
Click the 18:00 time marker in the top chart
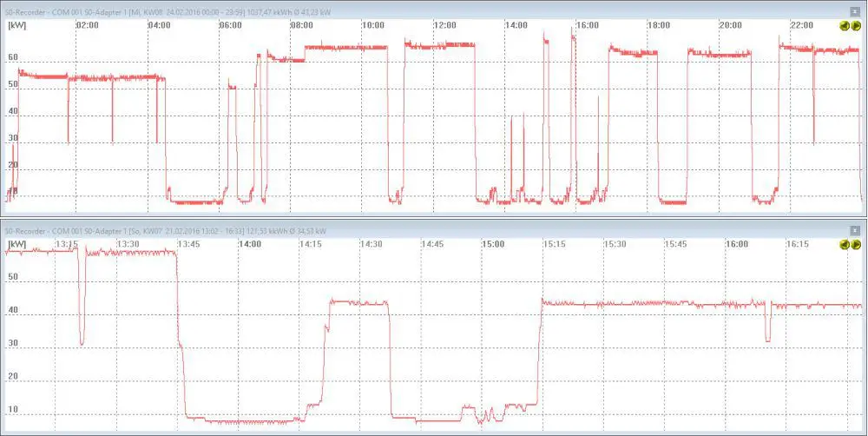(x=658, y=25)
